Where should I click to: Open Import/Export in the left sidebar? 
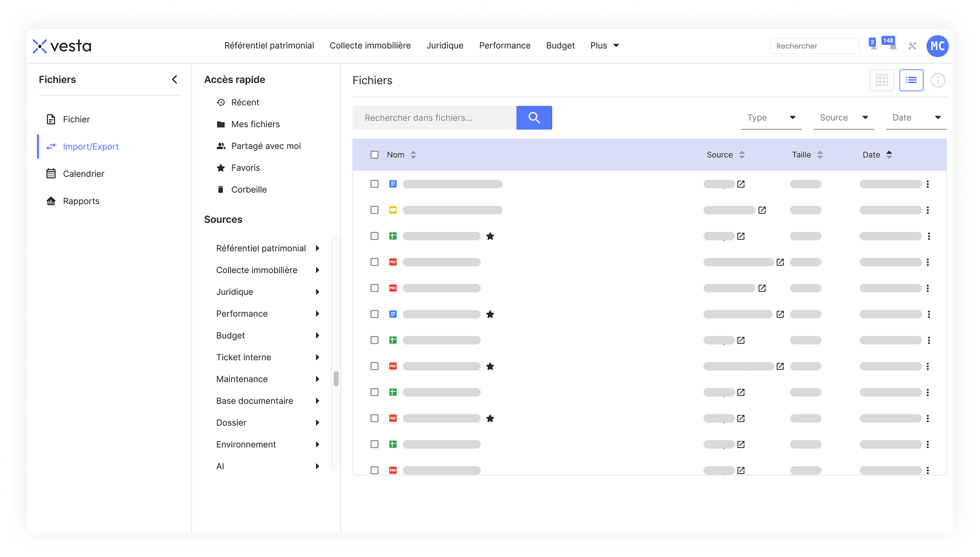(x=91, y=147)
